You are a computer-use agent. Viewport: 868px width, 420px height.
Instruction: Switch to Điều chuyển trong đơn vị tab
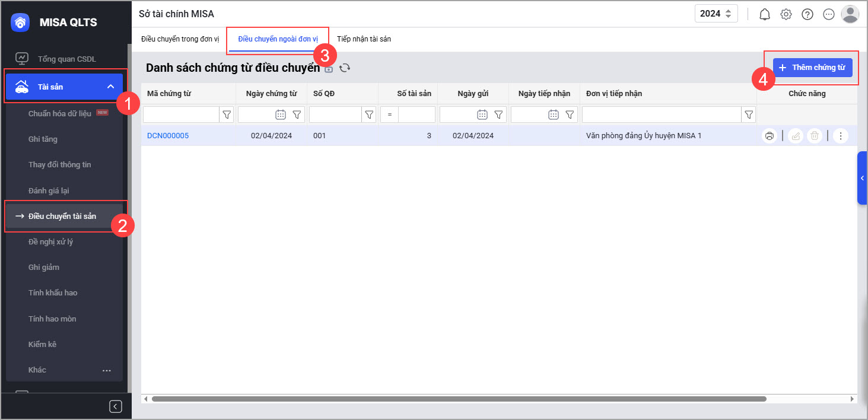pyautogui.click(x=180, y=39)
